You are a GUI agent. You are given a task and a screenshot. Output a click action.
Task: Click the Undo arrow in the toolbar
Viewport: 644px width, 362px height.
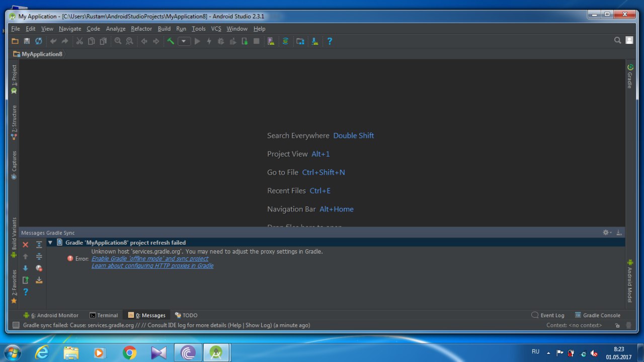coord(53,41)
